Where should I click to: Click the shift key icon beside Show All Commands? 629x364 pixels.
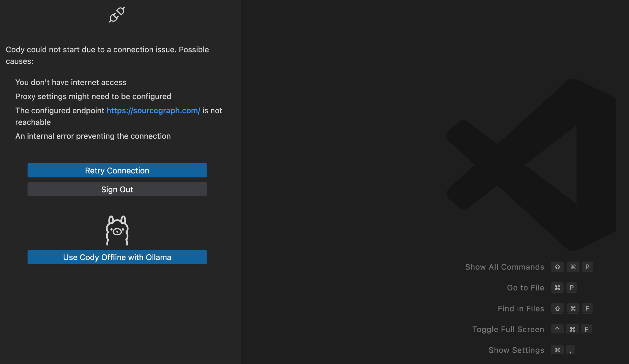pyautogui.click(x=557, y=267)
